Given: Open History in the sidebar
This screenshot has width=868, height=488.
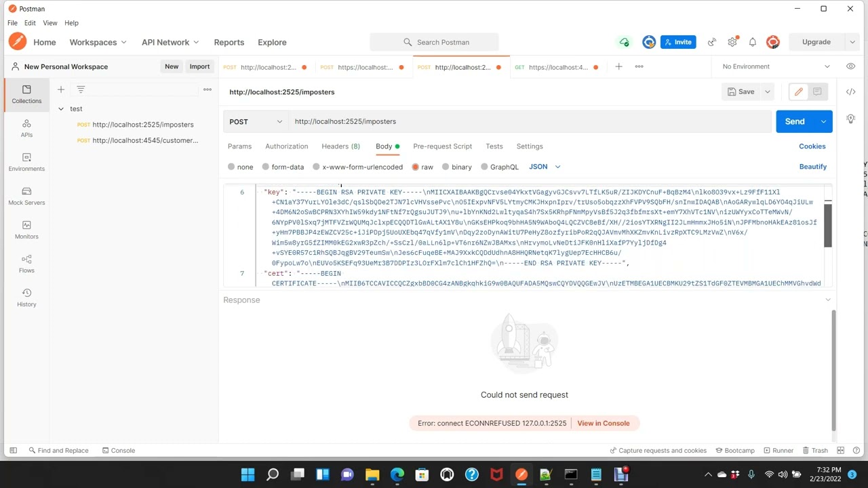Looking at the screenshot, I should 26,298.
